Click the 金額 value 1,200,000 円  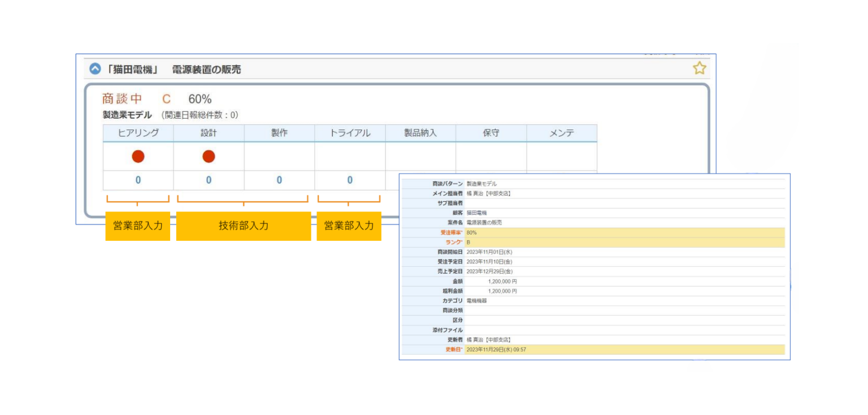502,281
